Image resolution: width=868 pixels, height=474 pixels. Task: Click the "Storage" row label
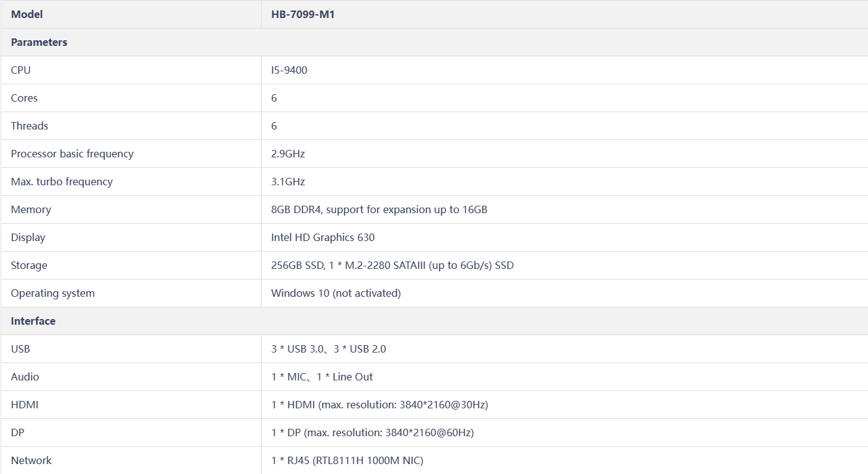[29, 265]
